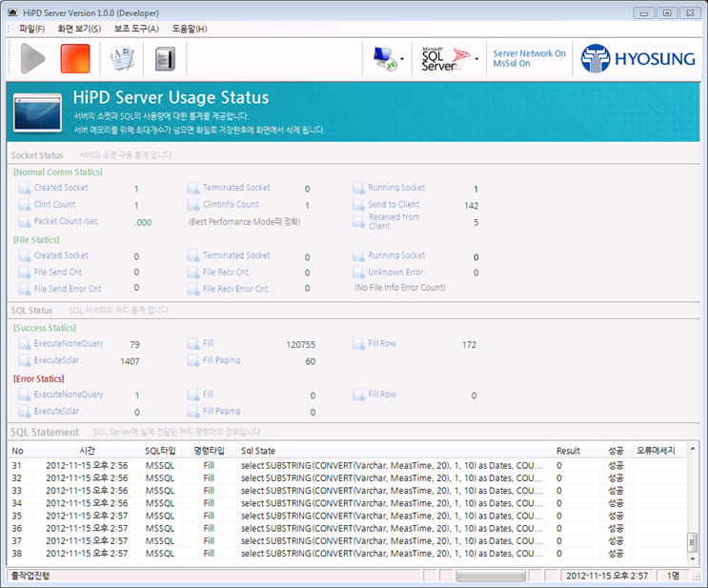708x588 pixels.
Task: Sort by the SQL타입 column header
Action: pos(160,451)
